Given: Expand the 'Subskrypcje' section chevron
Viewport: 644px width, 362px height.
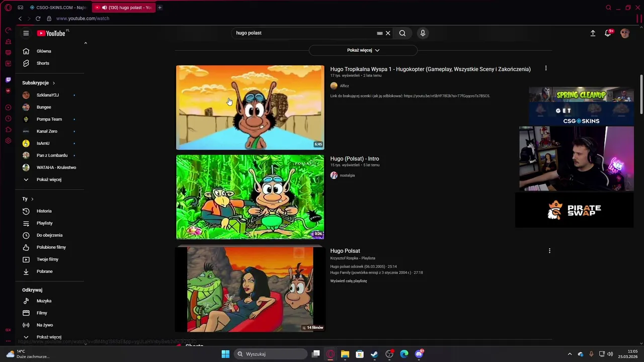Looking at the screenshot, I should pyautogui.click(x=53, y=83).
